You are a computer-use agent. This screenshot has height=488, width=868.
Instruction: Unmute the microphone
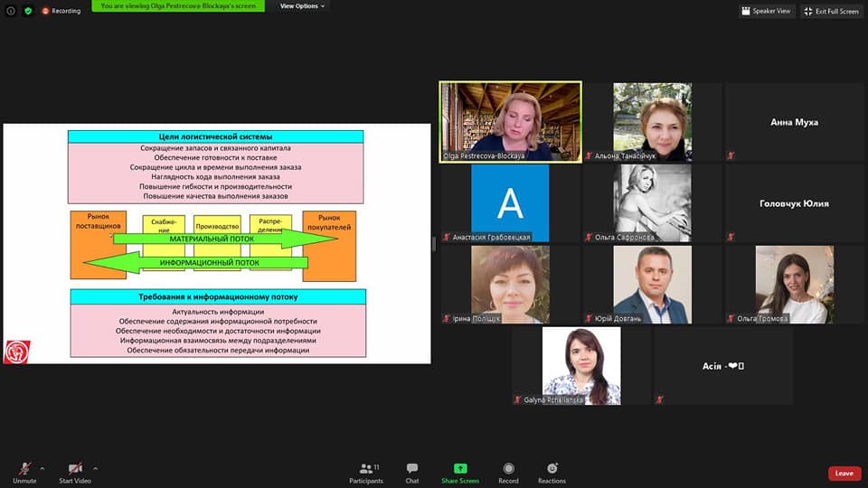pyautogui.click(x=24, y=472)
